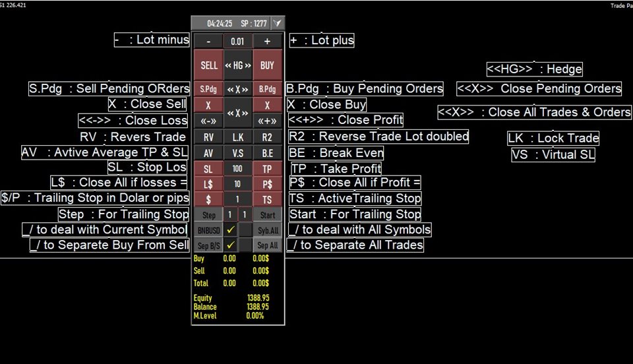The image size is (633, 364).
Task: Increase lot size with plus button
Action: coord(267,41)
